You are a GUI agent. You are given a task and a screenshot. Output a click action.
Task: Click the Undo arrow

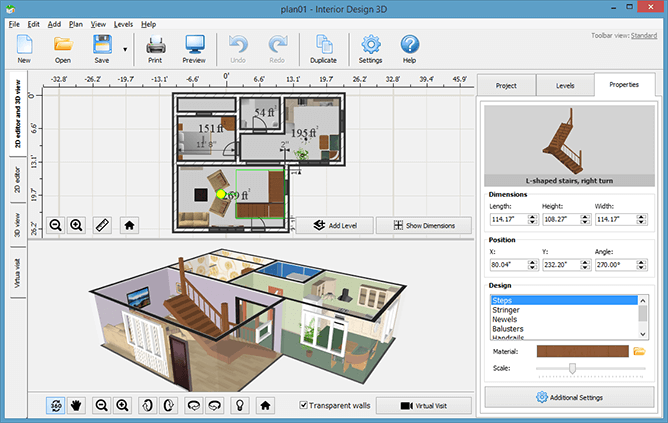[238, 44]
